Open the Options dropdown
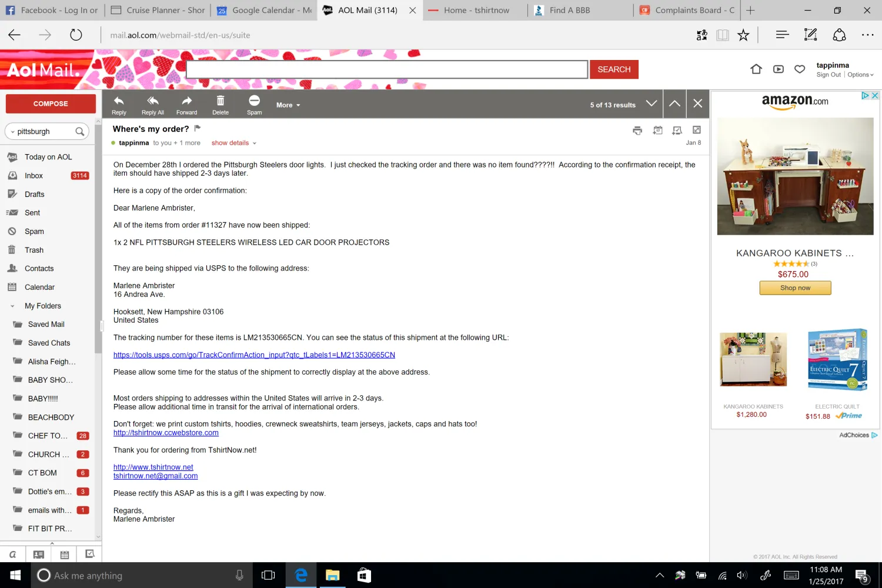882x588 pixels. [x=860, y=75]
